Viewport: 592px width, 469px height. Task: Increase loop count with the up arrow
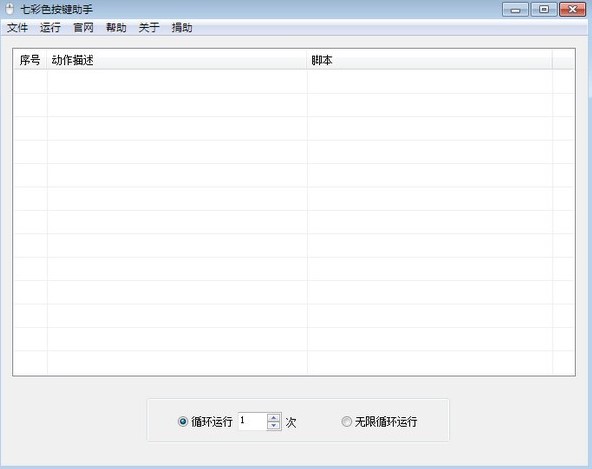[x=274, y=418]
